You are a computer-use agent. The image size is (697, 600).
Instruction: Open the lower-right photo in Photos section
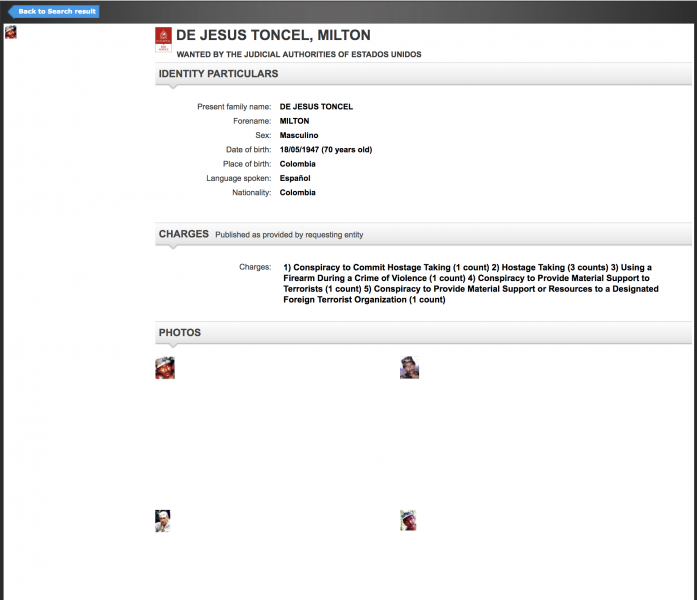(x=408, y=520)
